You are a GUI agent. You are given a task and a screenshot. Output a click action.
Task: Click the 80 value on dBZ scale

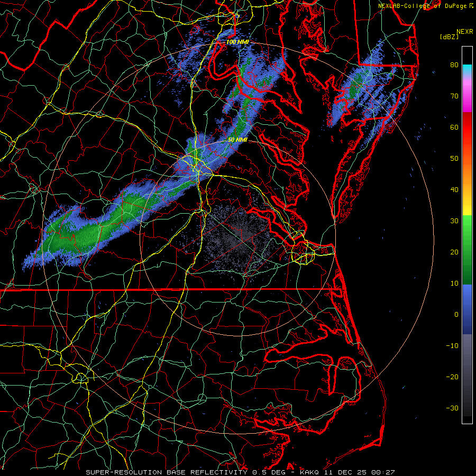pos(454,65)
